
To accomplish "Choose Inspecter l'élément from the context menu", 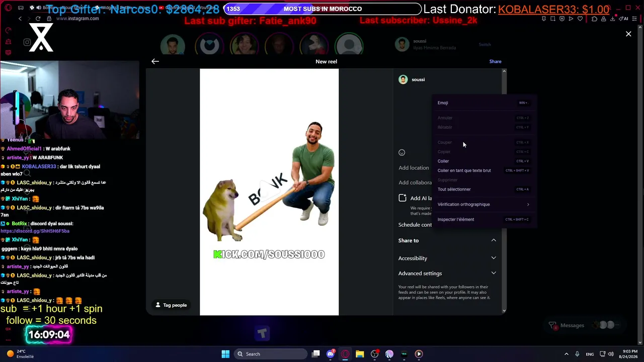I will coord(484,219).
